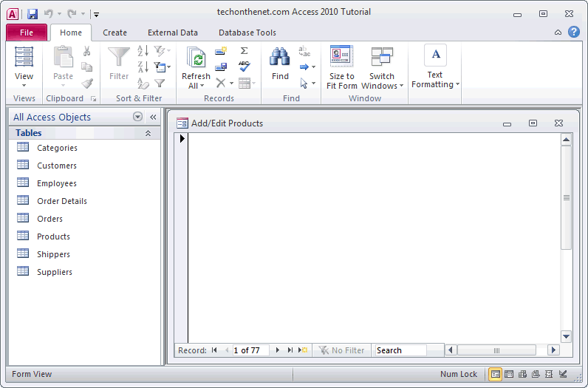588x388 pixels.
Task: Click the Find binoculars button
Action: pyautogui.click(x=280, y=63)
